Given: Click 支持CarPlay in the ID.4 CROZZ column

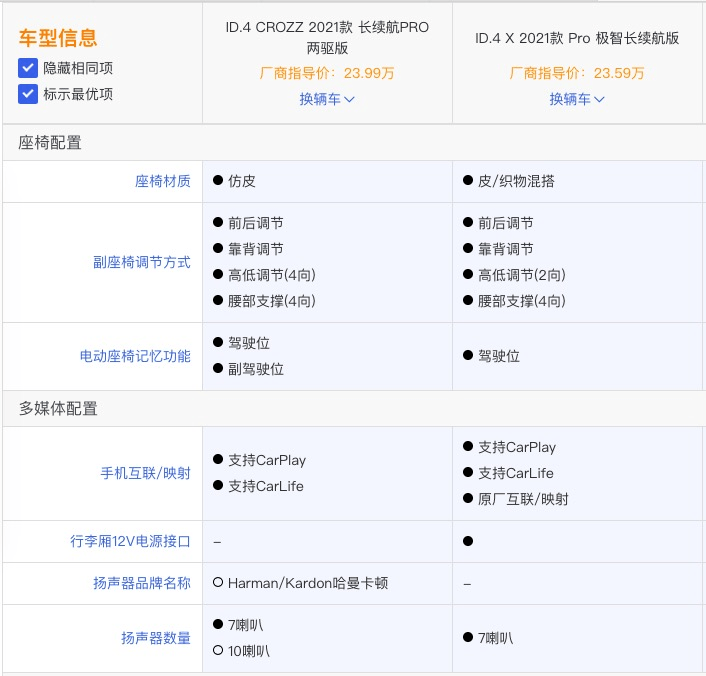Looking at the screenshot, I should 267,460.
